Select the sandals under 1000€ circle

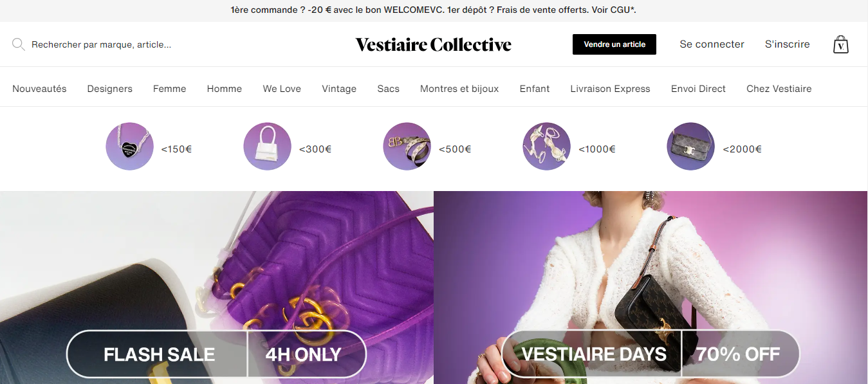[546, 146]
